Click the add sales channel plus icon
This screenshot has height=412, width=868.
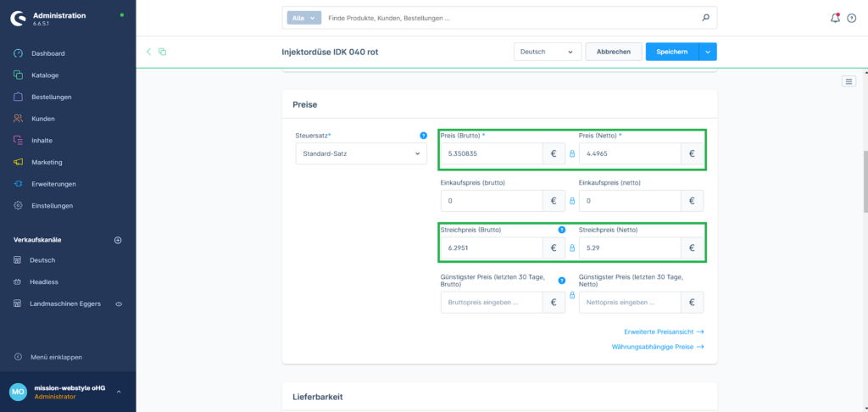(x=118, y=240)
